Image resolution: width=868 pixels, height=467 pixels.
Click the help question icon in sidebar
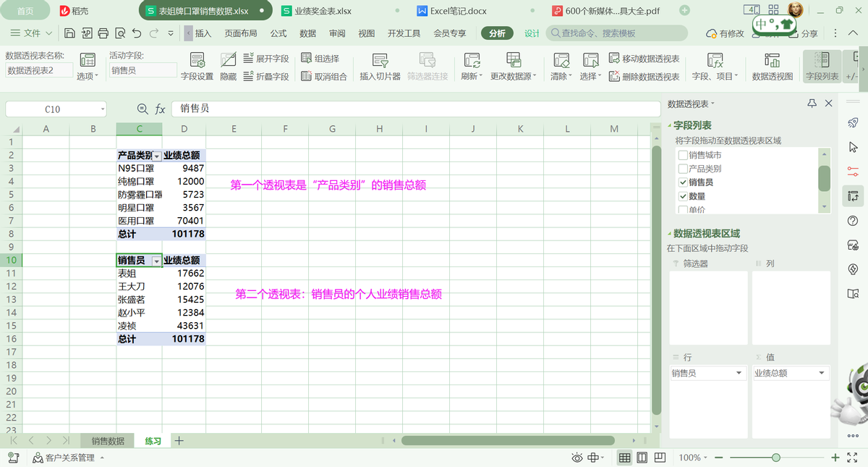tap(853, 221)
